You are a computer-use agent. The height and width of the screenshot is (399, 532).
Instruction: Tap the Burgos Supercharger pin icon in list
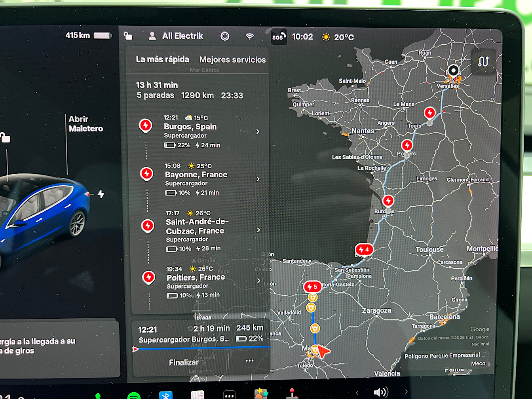click(146, 126)
